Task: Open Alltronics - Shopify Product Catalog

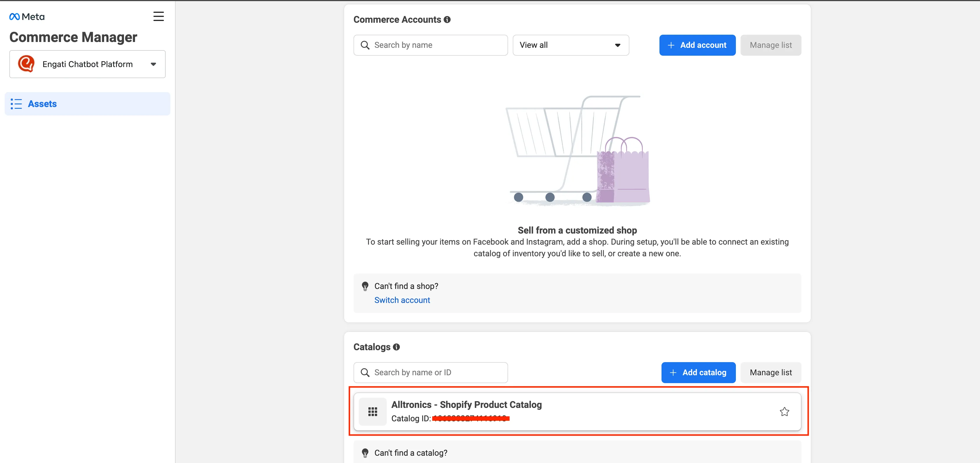Action: click(577, 412)
